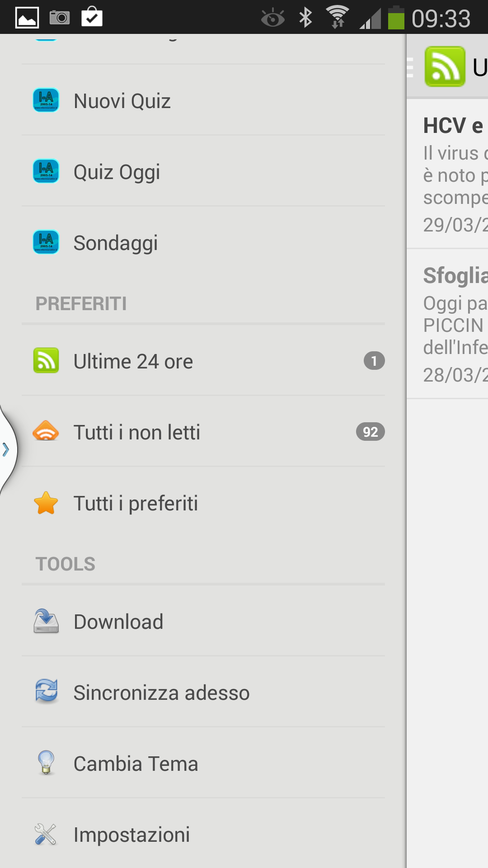Tap the unread badge showing 1
Screen dimensions: 488x868
point(374,361)
